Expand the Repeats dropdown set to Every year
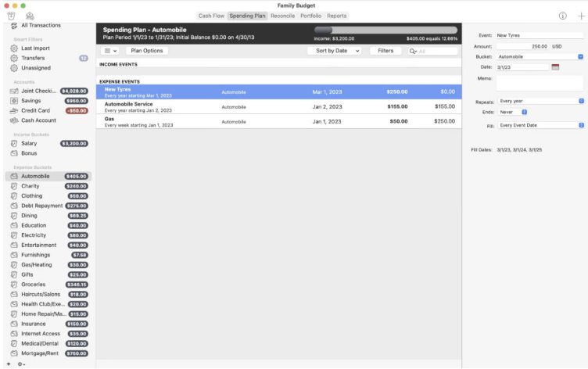The image size is (588, 369). 541,101
